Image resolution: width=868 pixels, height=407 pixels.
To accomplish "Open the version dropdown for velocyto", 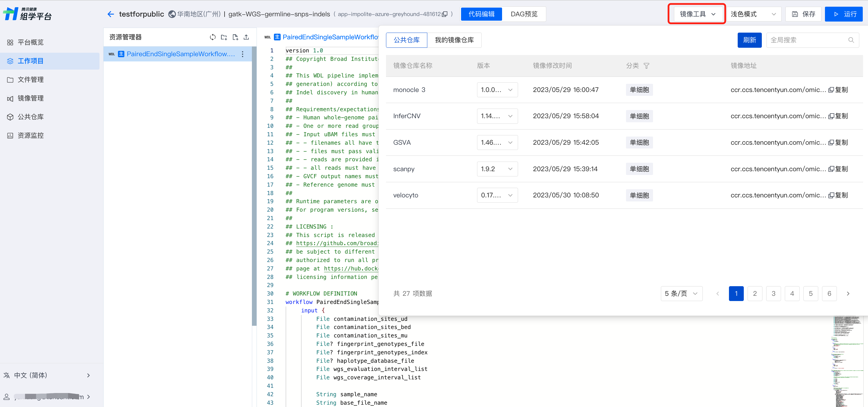I will (x=497, y=195).
